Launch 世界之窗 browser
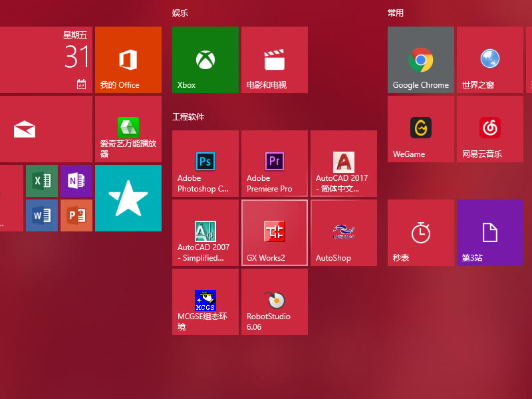Screen dimensions: 532x399 coord(489,60)
